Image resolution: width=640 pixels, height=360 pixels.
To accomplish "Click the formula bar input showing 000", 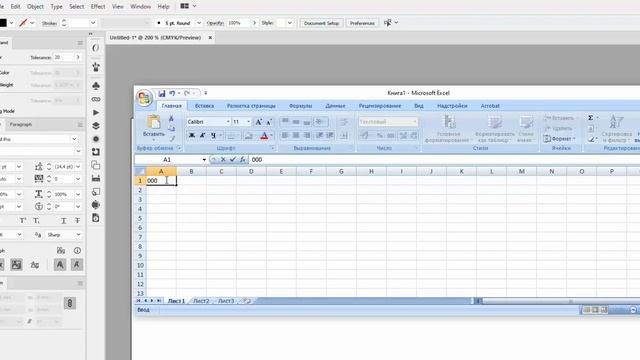I will [443, 160].
